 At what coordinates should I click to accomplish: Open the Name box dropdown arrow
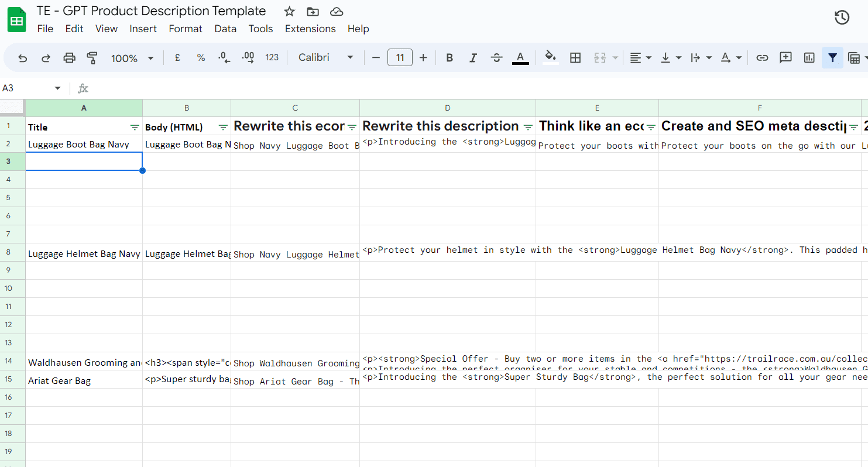tap(57, 88)
